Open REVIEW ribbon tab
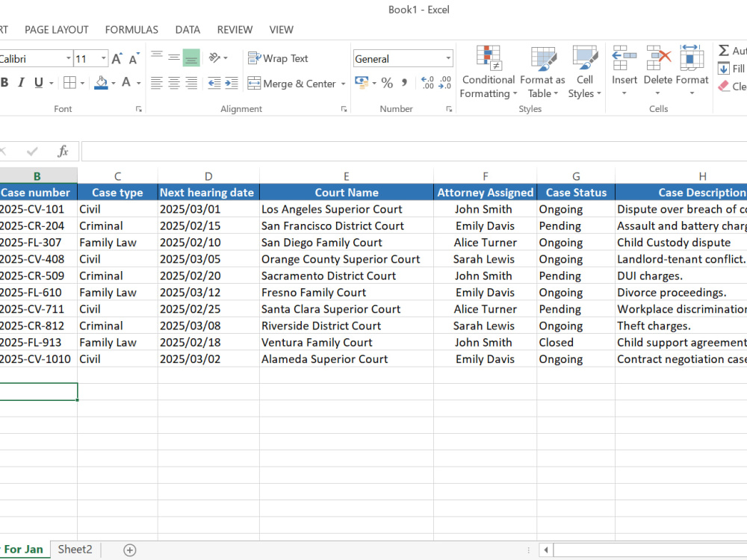Screen dimensions: 747x560 pos(235,30)
